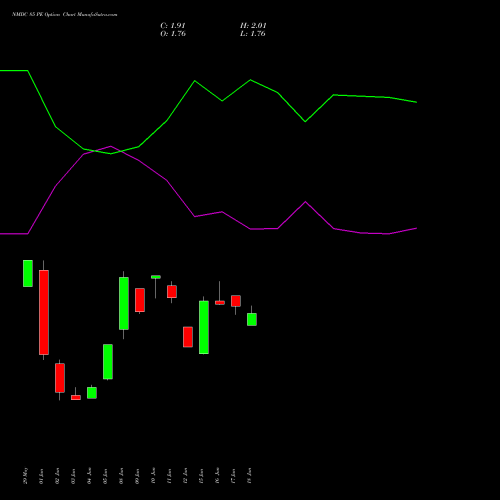Select the 29 May date label
Screen dimensions: 500x500
pyautogui.click(x=26, y=476)
